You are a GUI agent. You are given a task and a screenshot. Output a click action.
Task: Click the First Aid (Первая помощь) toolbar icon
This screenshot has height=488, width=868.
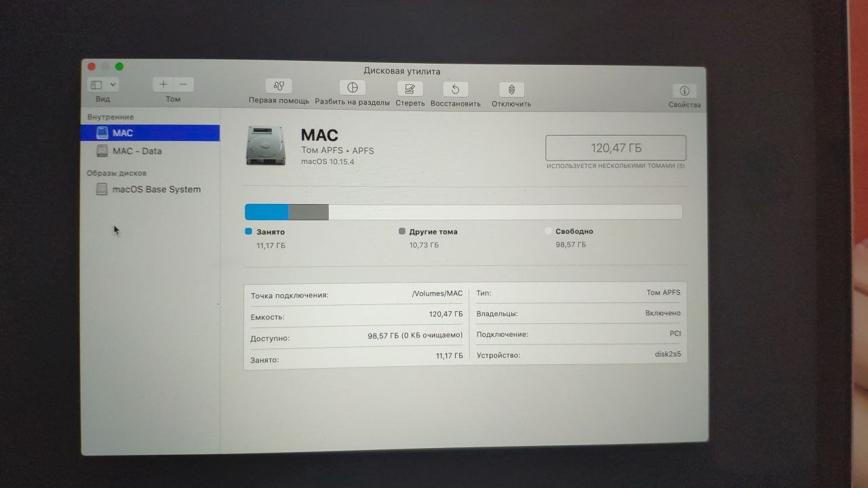point(279,86)
